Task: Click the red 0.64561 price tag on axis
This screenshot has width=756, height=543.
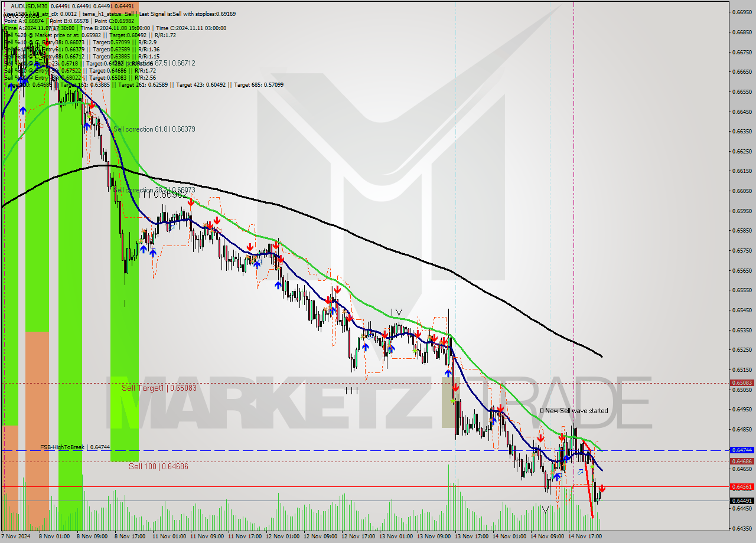Action: [742, 487]
